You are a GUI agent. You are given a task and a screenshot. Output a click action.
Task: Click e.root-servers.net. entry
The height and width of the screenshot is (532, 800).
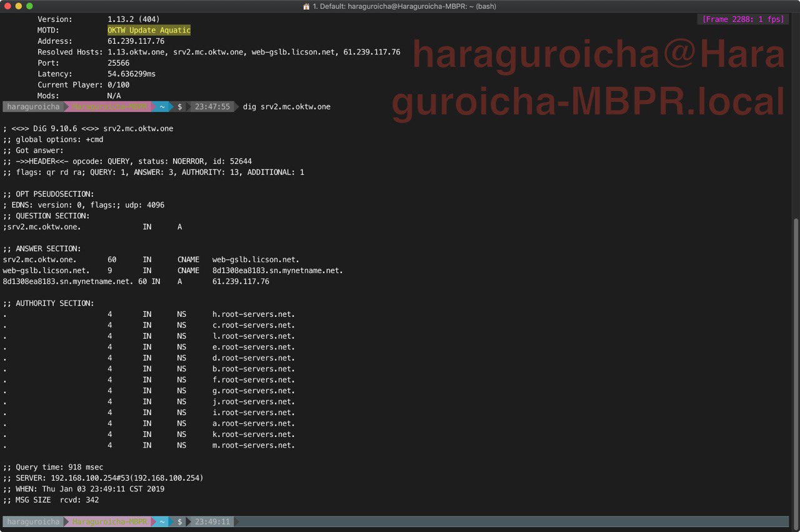coord(254,347)
